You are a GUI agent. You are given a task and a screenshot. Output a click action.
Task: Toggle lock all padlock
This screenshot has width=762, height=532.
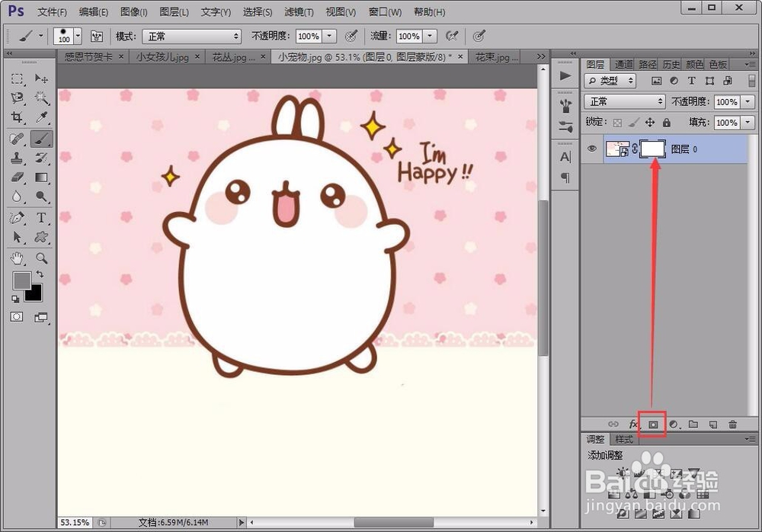point(667,123)
